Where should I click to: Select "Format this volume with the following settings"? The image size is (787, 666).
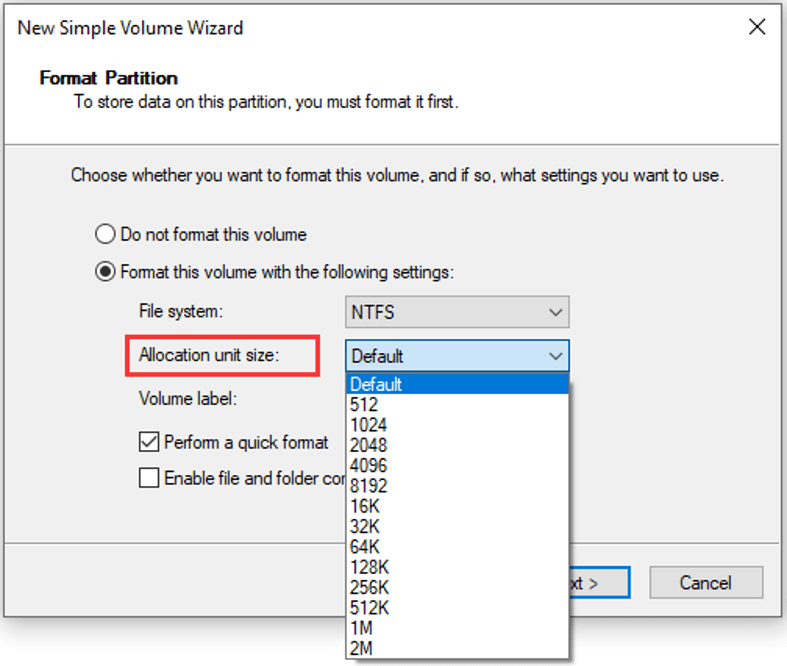(105, 272)
